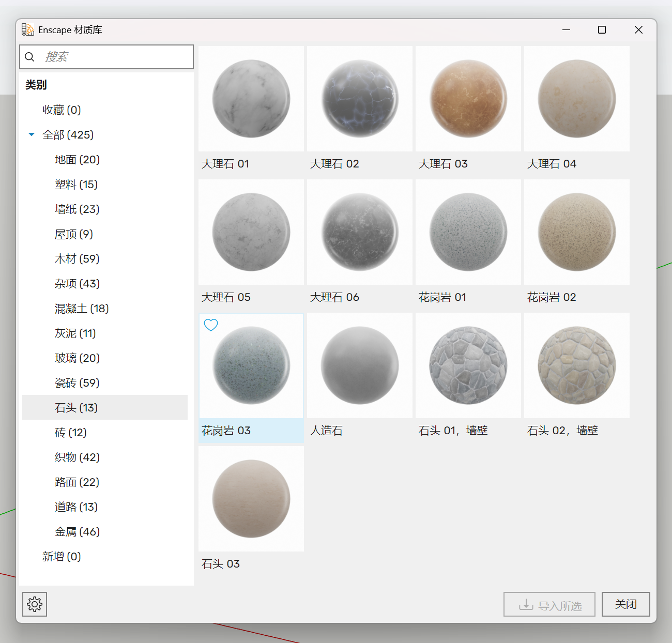Viewport: 672px width, 643px height.
Task: Open the settings gear at bottom left
Action: [35, 604]
